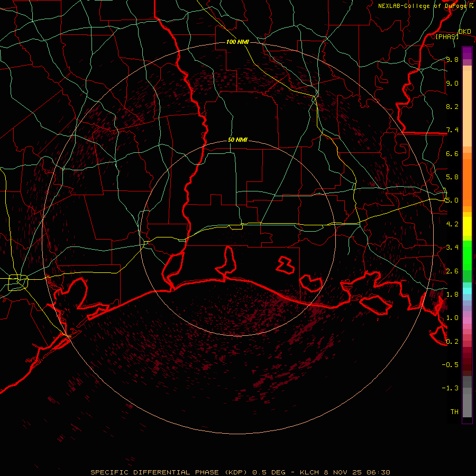Click the 1.0 color scale value

452,318
